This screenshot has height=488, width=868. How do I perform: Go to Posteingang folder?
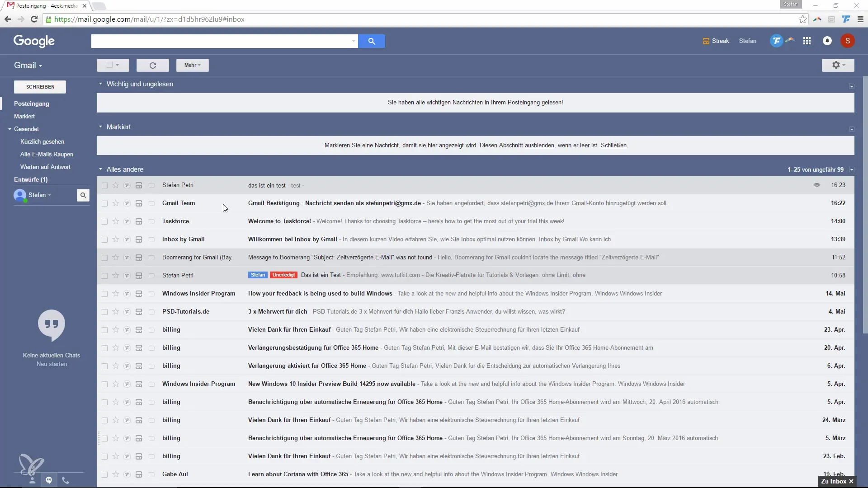pyautogui.click(x=32, y=103)
